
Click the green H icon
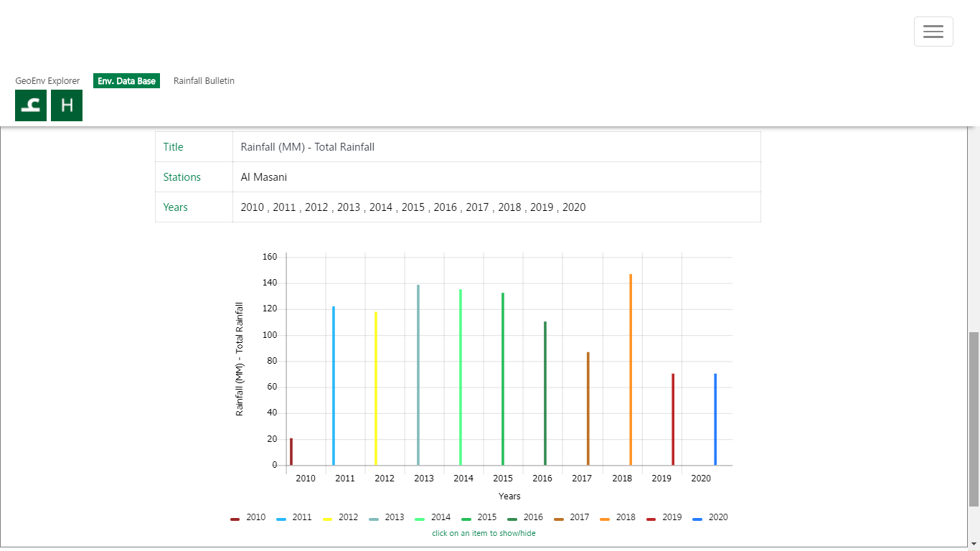[x=67, y=105]
